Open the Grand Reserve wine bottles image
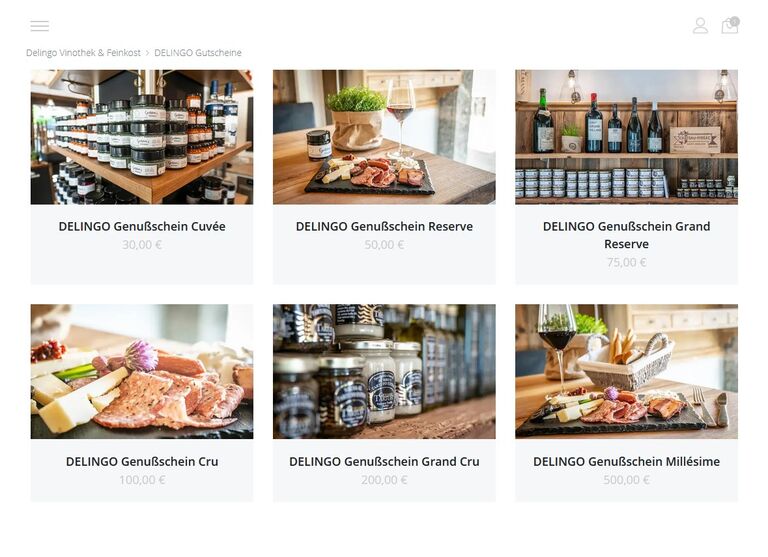Viewport: 768px width, 557px height. 626,137
